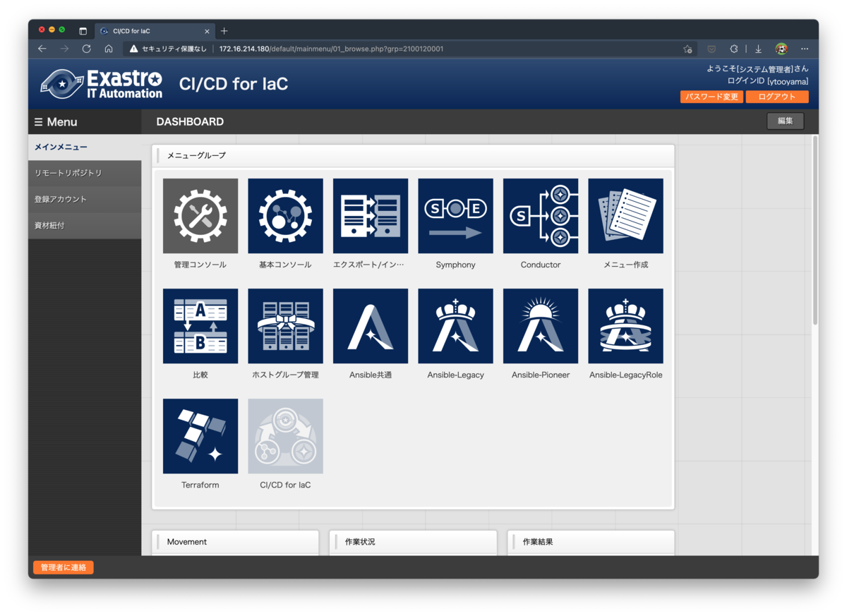This screenshot has width=847, height=616.
Task: Switch to the CI/CD for IaC browser tab
Action: (155, 31)
